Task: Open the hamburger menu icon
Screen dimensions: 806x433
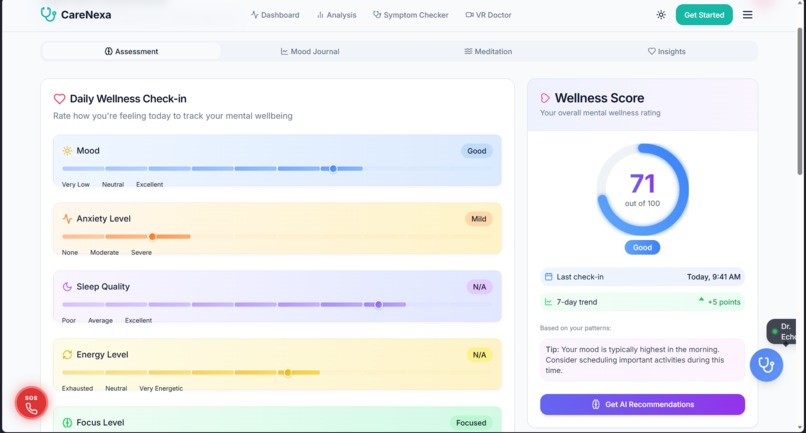Action: coord(747,15)
